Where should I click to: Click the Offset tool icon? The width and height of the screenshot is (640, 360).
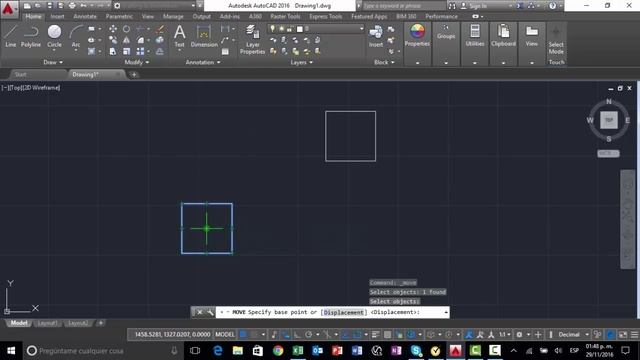point(160,51)
